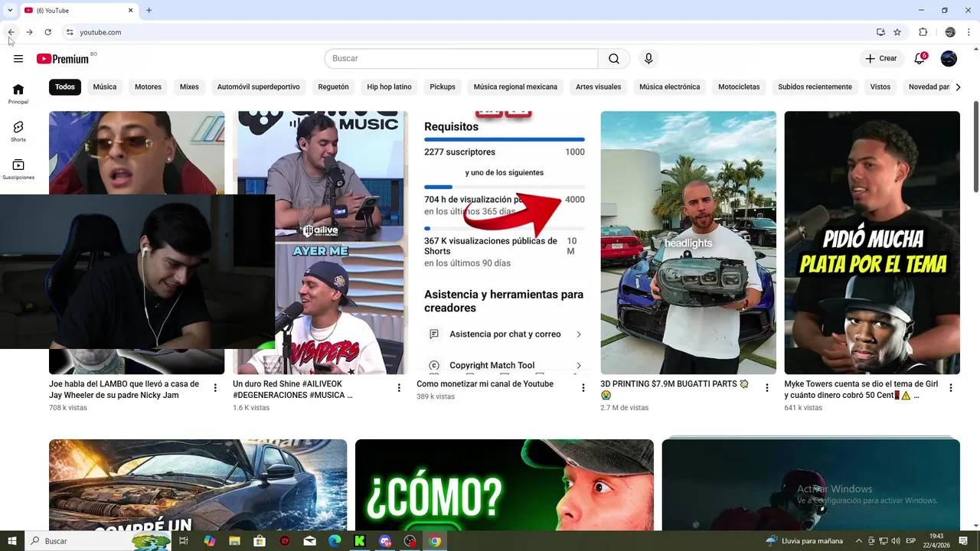Viewport: 980px width, 551px height.
Task: Select the Vistos filter chip
Action: click(880, 87)
